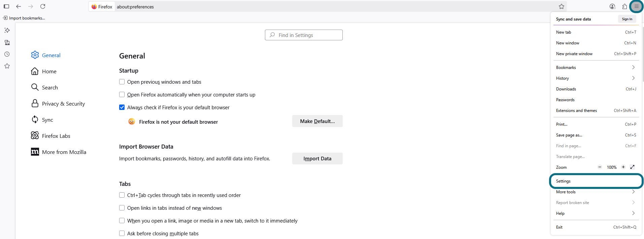
Task: Zoom out with the minus button
Action: 600,167
